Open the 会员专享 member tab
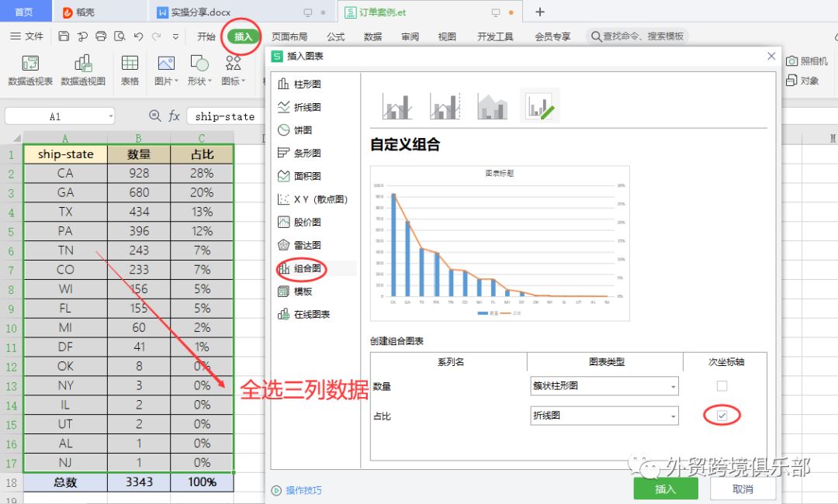838x504 pixels. coord(552,36)
